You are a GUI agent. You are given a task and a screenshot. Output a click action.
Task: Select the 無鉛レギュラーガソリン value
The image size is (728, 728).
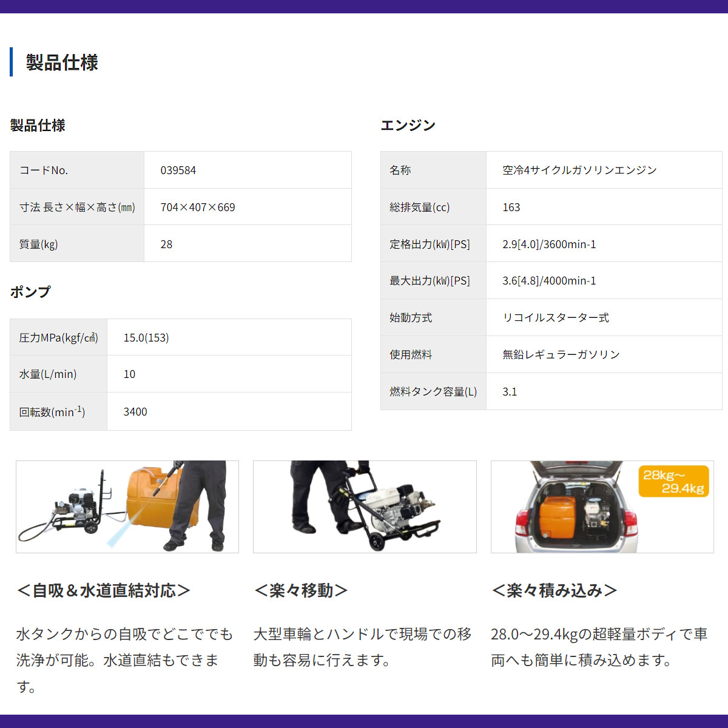coord(561,354)
